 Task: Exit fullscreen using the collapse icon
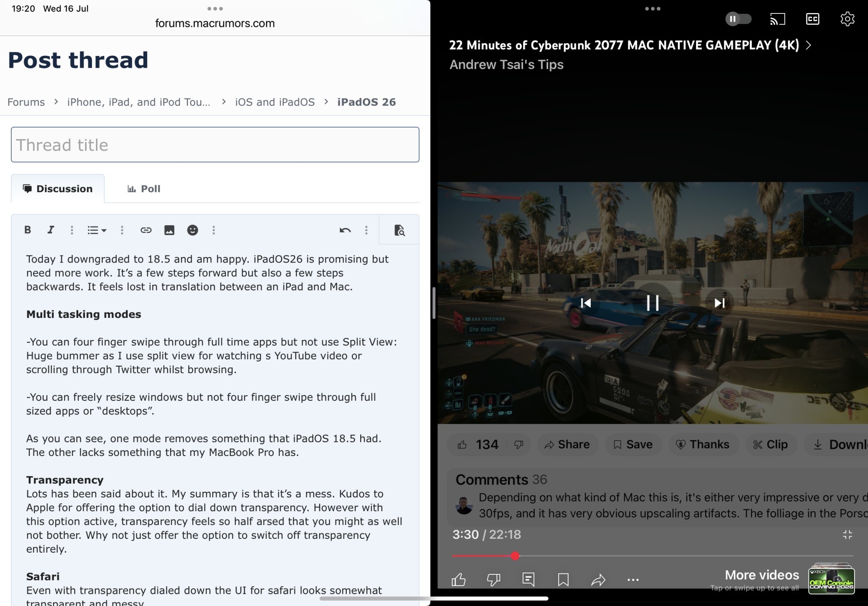[x=847, y=535]
